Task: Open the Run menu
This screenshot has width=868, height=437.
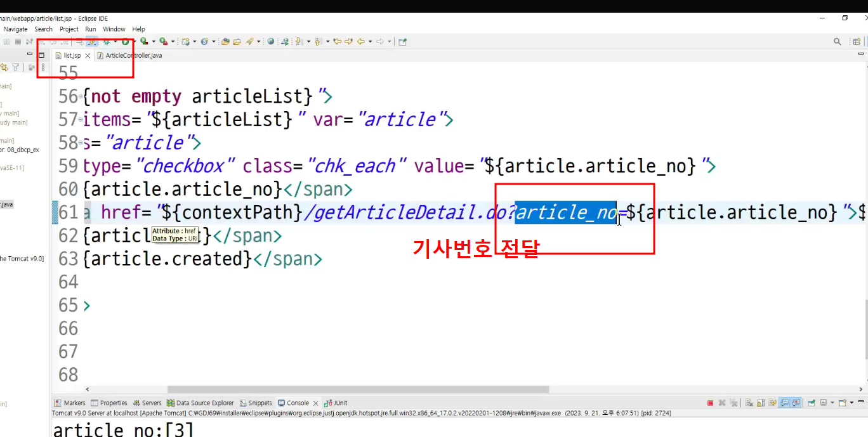Action: coord(91,29)
